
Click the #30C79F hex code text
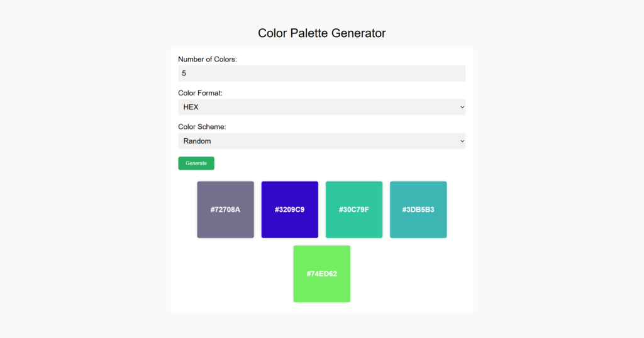353,210
